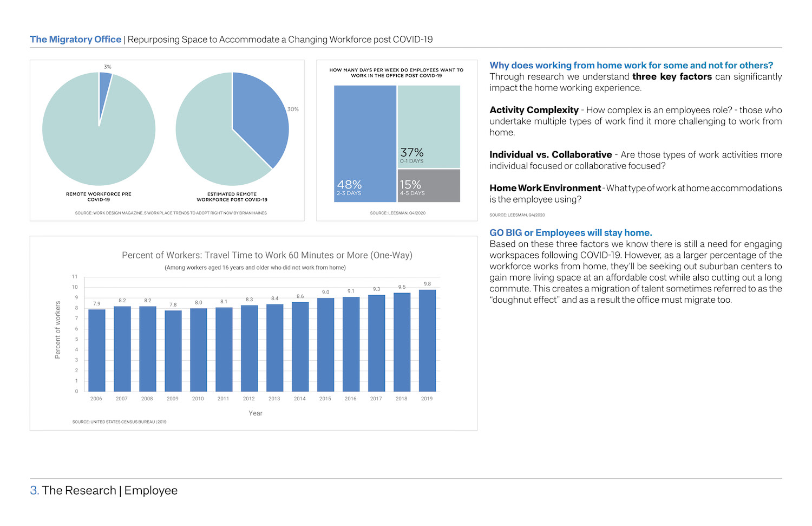This screenshot has height=526, width=812.
Task: Click the 48% 2-3 days treemap block
Action: coord(365,144)
